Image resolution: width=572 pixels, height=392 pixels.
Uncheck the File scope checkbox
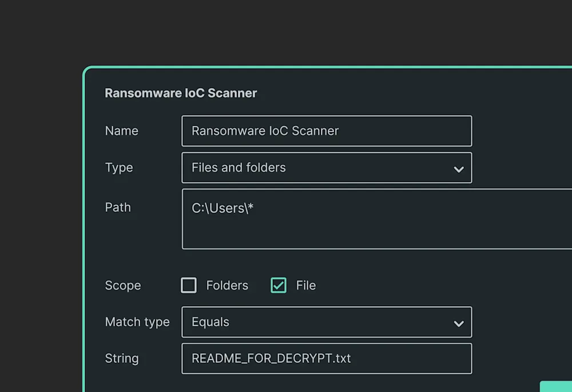click(279, 286)
